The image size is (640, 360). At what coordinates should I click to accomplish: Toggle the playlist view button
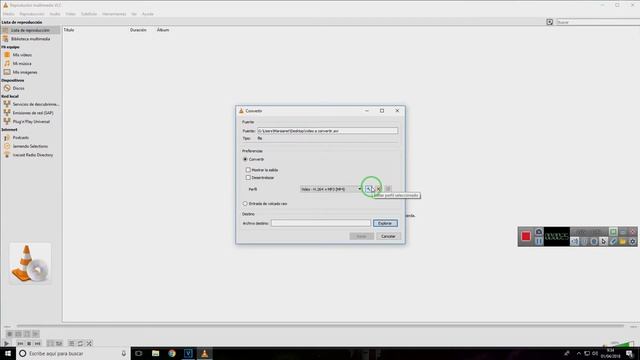tap(71, 344)
